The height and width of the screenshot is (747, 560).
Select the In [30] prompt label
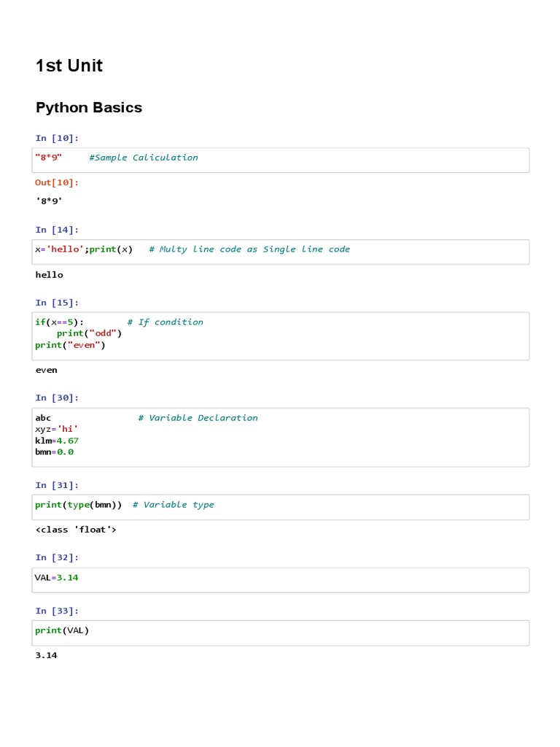pyautogui.click(x=57, y=398)
